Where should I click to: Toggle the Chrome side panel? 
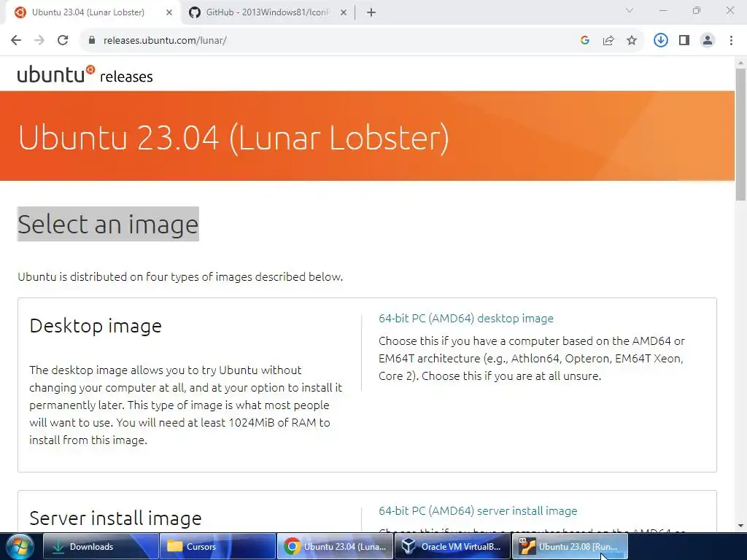684,41
